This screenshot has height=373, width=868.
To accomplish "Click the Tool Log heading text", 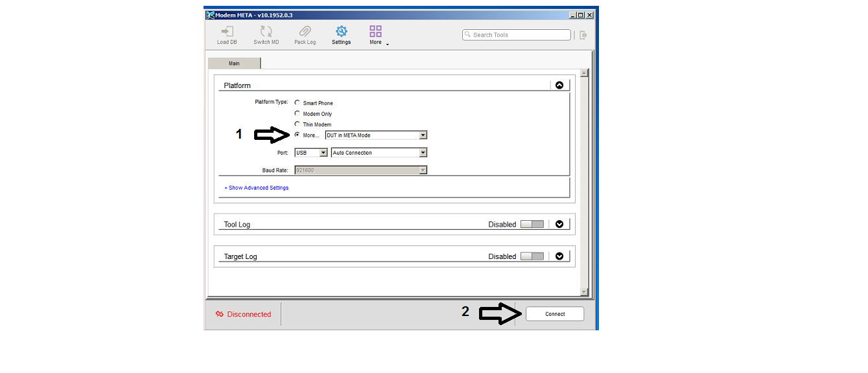I will pyautogui.click(x=237, y=225).
